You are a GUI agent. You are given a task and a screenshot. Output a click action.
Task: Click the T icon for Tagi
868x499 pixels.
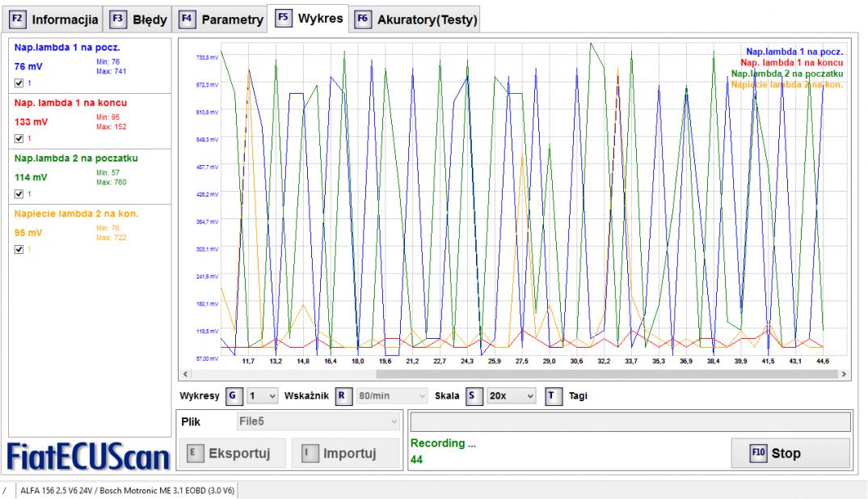click(x=552, y=397)
